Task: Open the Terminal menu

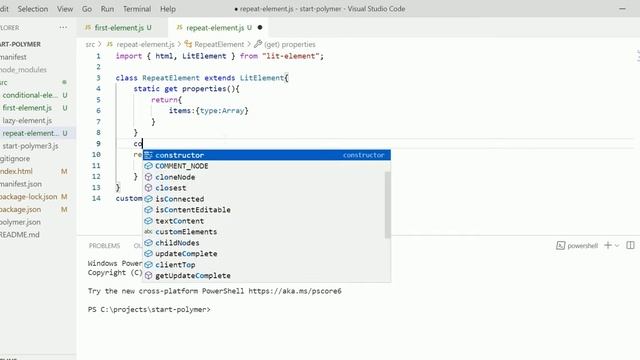Action: pos(137,9)
